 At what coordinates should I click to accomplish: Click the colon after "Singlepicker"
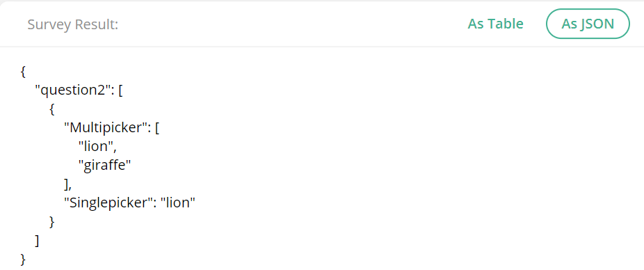156,203
